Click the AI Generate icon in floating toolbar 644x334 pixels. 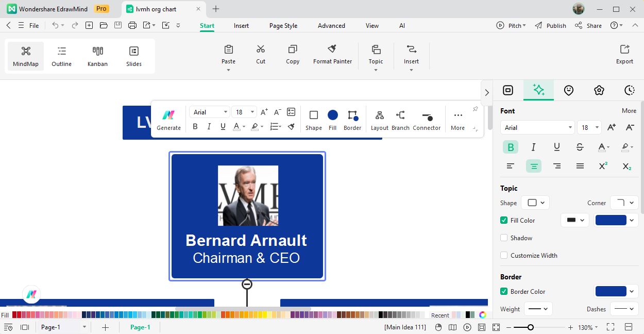168,120
